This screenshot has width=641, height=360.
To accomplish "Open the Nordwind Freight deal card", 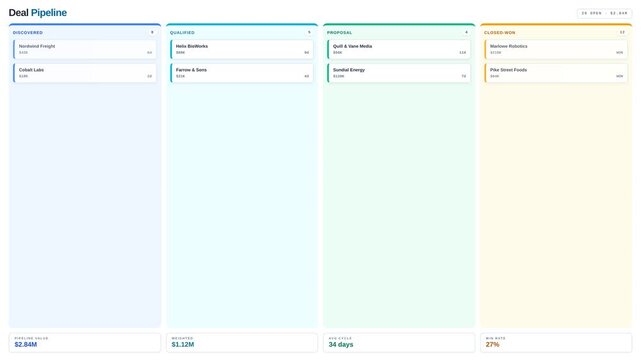I will click(x=85, y=49).
